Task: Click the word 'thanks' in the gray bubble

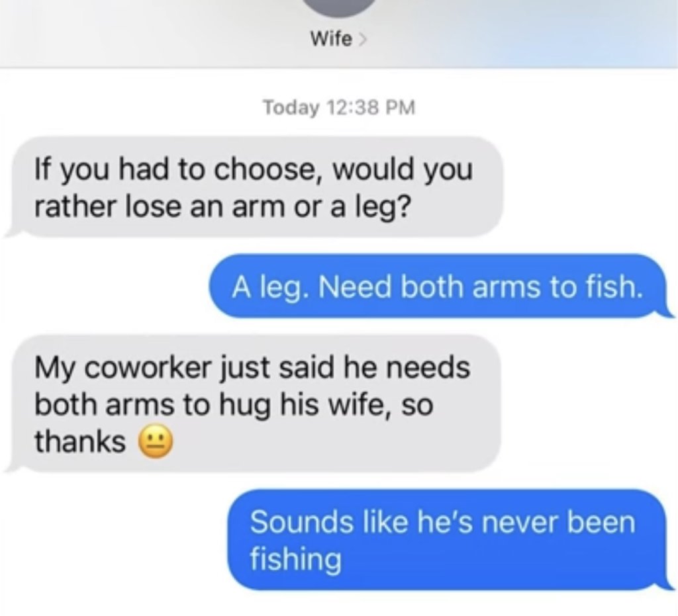Action: pyautogui.click(x=80, y=441)
